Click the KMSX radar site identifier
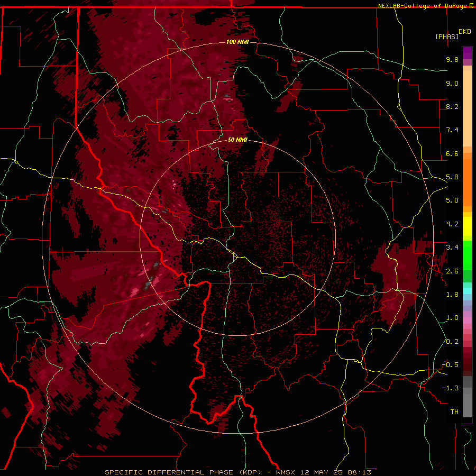This screenshot has width=476, height=476. point(286,472)
